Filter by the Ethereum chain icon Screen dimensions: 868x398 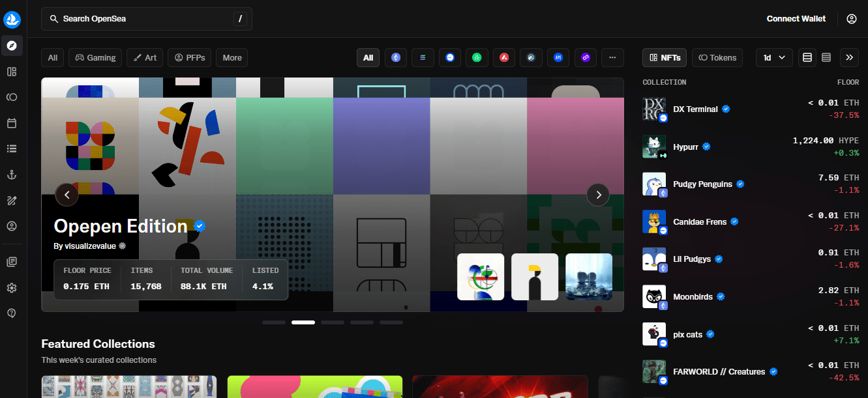point(396,58)
